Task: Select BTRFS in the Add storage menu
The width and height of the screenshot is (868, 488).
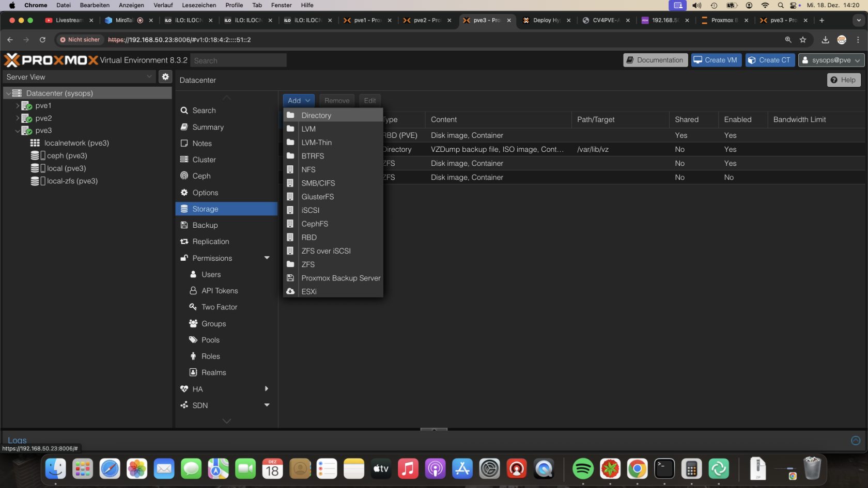Action: (x=333, y=156)
